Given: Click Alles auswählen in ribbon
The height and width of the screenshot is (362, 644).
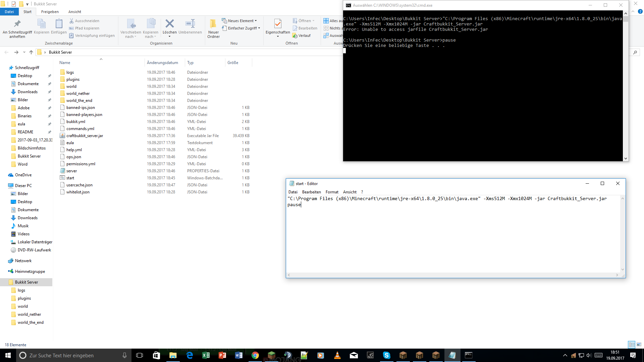Looking at the screenshot, I should pos(333,21).
